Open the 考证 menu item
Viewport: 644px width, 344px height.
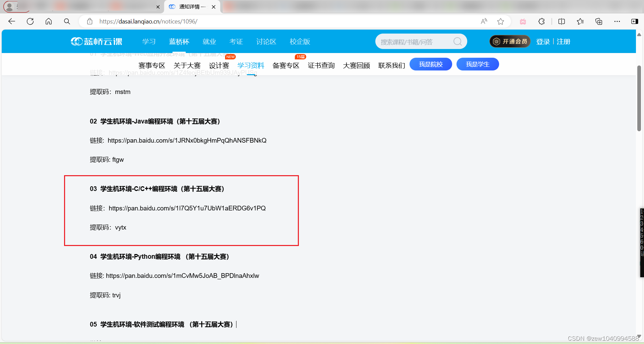coord(236,42)
